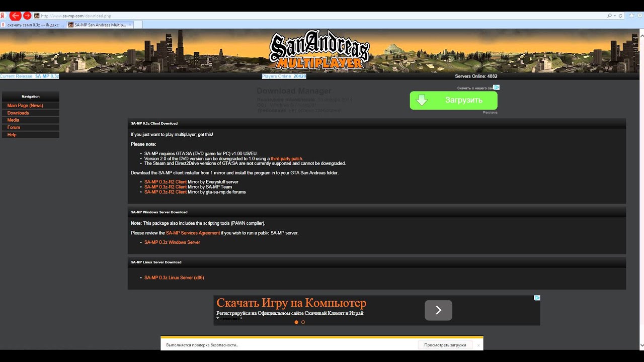Click the SA-MP Linux Server Download header

click(x=377, y=262)
